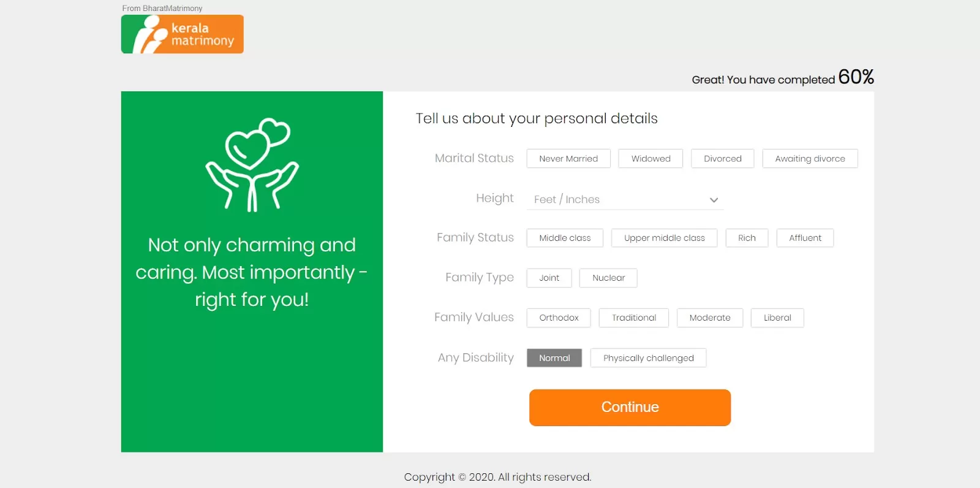The width and height of the screenshot is (980, 488).
Task: Select Physically challenged option
Action: tap(648, 358)
